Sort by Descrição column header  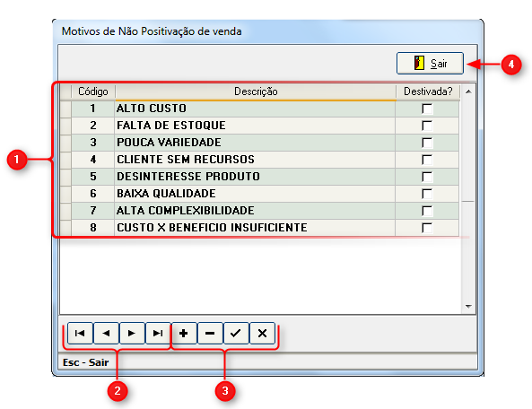point(256,91)
